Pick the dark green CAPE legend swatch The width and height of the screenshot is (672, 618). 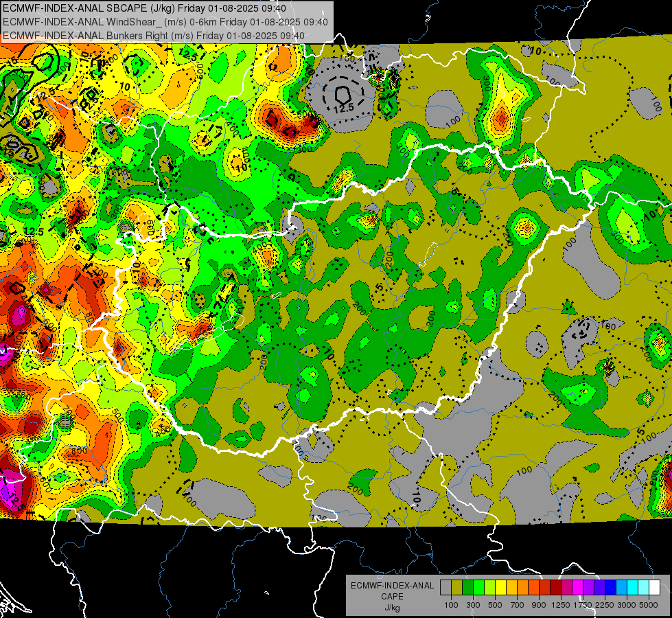[x=467, y=587]
